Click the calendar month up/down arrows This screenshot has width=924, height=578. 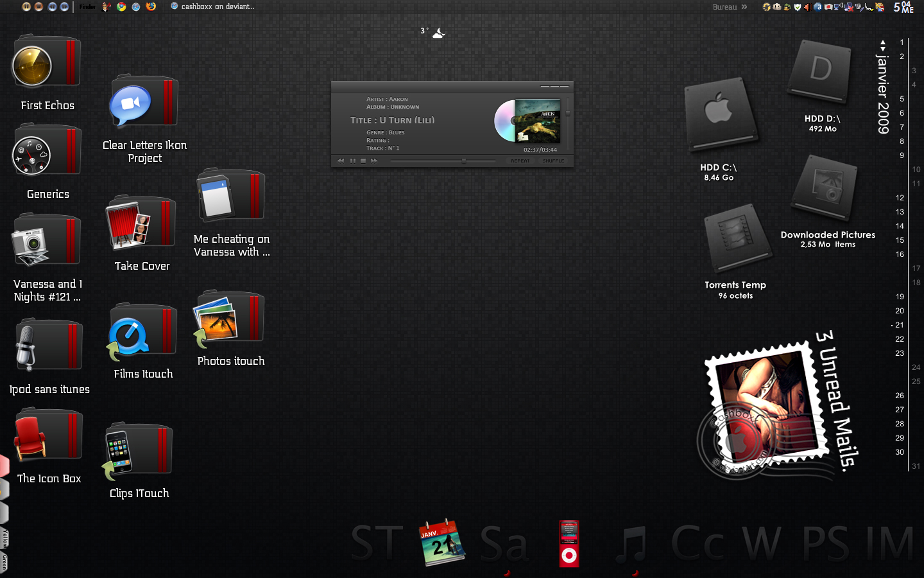click(883, 46)
